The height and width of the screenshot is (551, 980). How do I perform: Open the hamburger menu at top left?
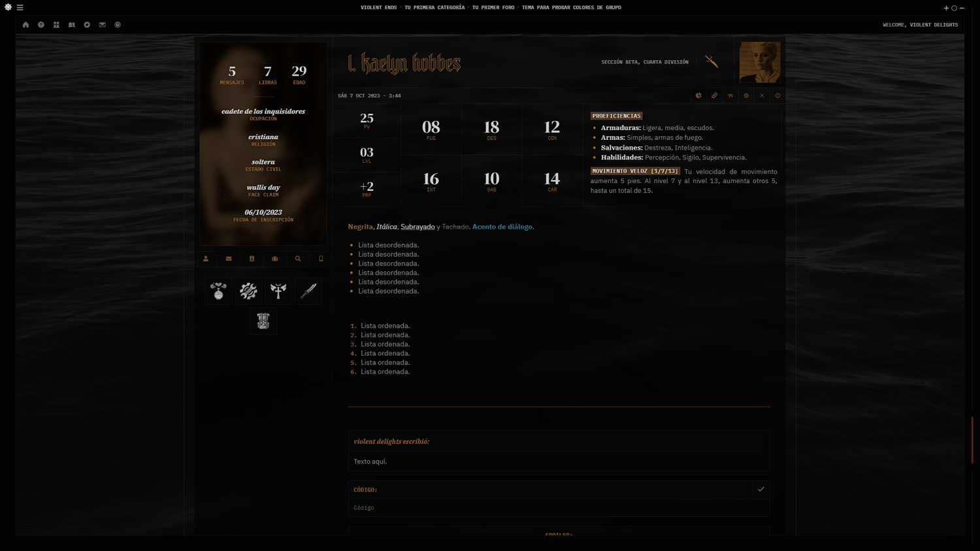click(20, 8)
